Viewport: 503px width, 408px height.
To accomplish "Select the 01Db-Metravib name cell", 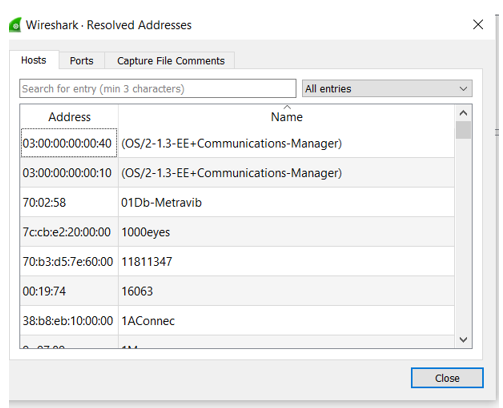I will 286,202.
